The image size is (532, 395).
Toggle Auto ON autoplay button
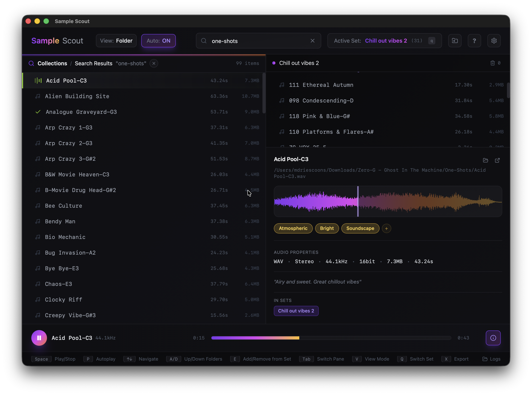click(158, 41)
